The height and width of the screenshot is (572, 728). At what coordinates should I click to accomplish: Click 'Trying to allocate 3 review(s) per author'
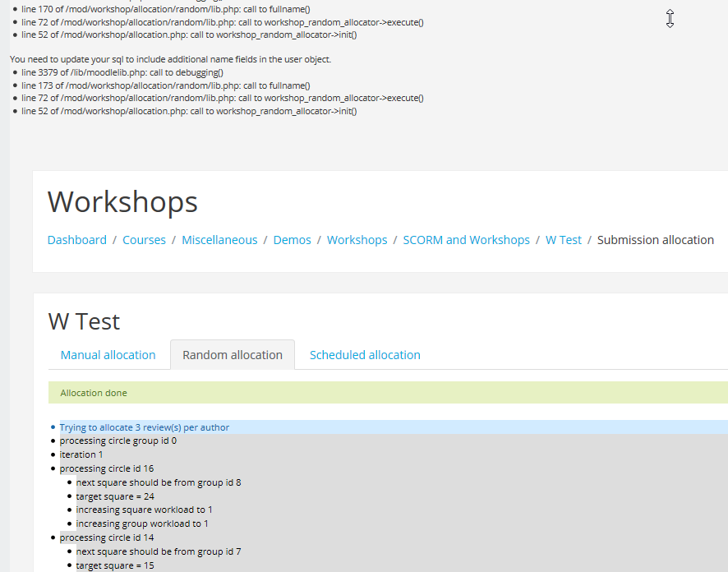point(145,427)
